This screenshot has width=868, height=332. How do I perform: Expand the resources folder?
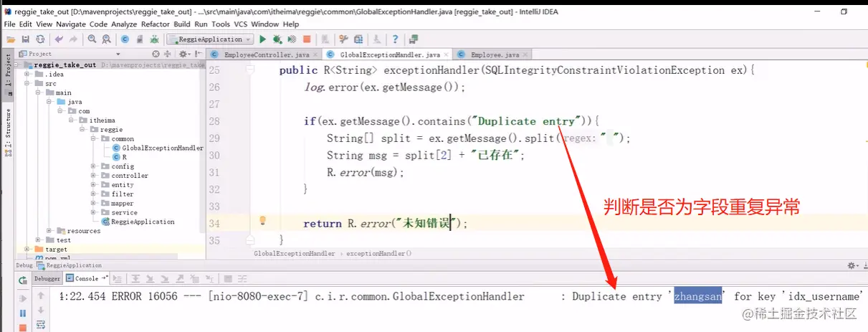[49, 231]
